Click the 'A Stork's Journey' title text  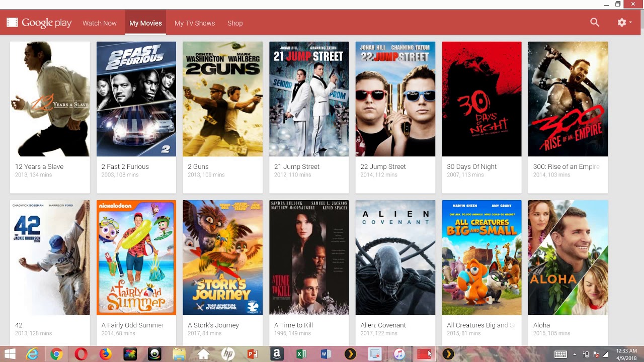pos(213,325)
